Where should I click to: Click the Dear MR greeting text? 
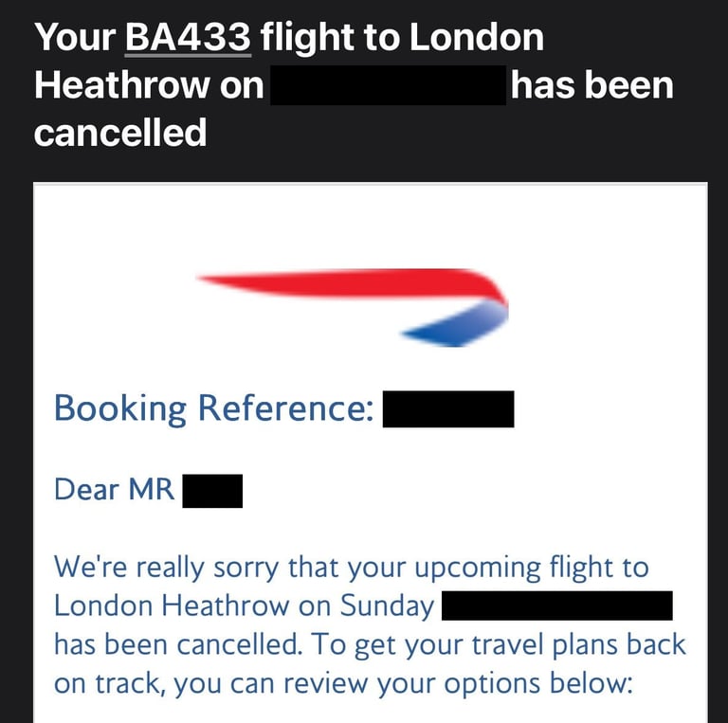pos(114,490)
